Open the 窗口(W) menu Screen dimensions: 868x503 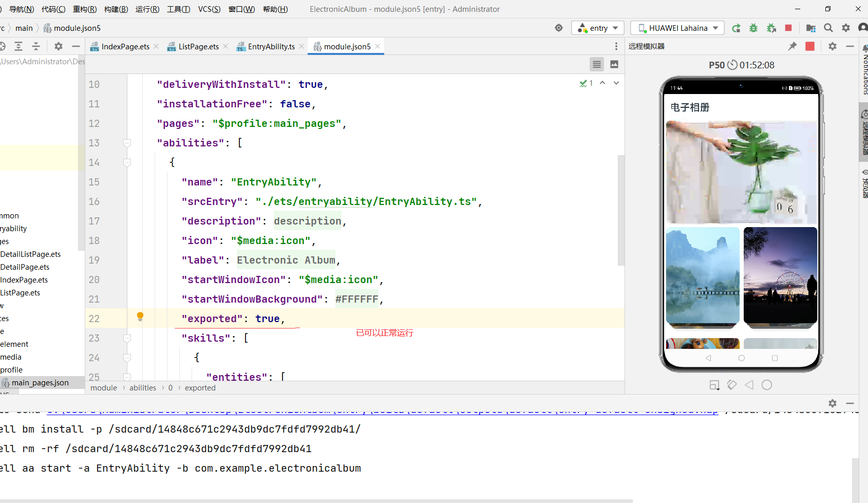click(241, 9)
